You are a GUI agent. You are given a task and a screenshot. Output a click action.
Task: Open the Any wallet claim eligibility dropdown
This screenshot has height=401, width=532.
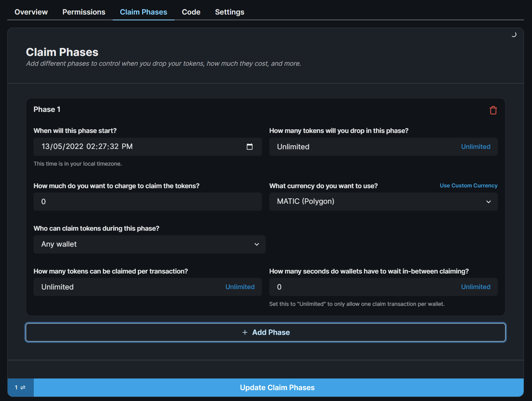pyautogui.click(x=149, y=244)
